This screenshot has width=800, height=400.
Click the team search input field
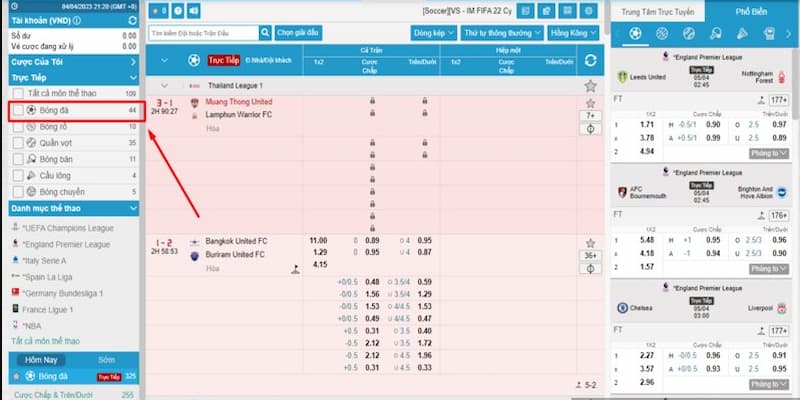pyautogui.click(x=204, y=33)
